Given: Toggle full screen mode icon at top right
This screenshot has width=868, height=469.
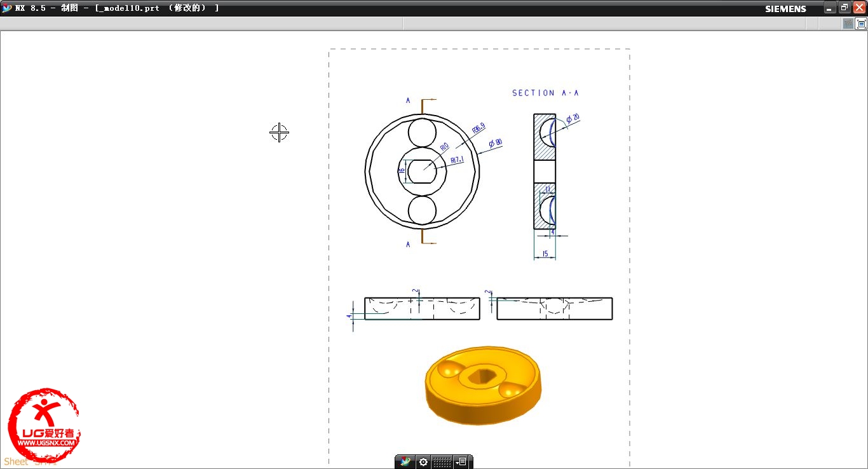Looking at the screenshot, I should 861,24.
